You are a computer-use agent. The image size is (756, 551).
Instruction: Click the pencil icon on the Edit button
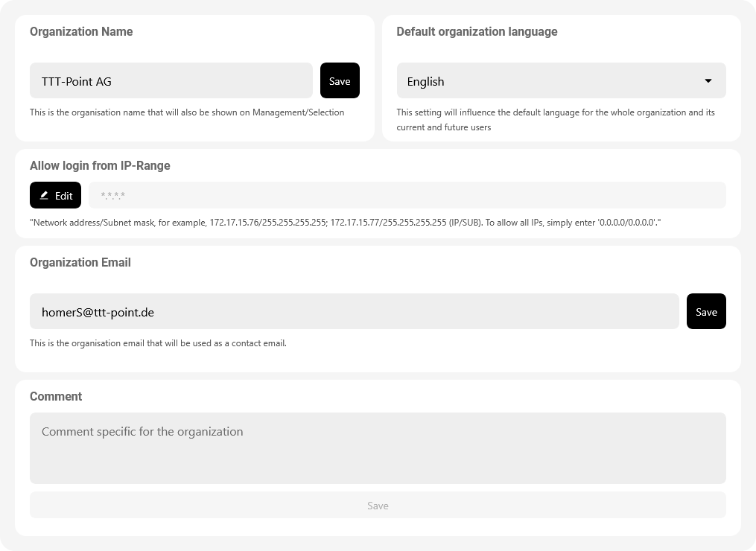[x=44, y=195]
